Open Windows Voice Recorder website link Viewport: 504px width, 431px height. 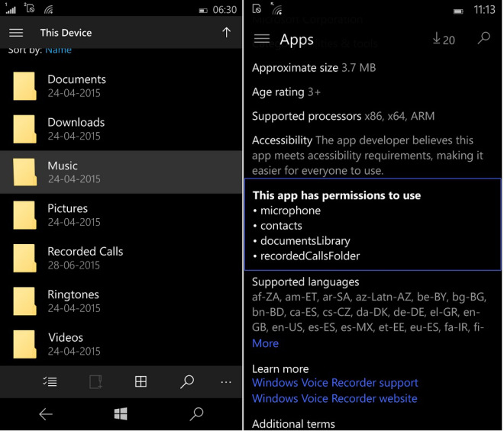(x=334, y=398)
